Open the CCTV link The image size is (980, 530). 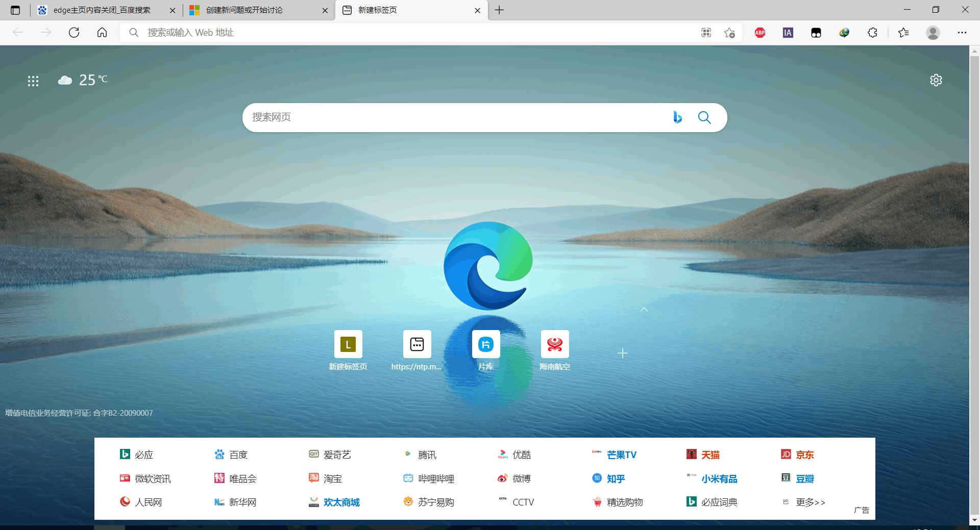pos(516,502)
